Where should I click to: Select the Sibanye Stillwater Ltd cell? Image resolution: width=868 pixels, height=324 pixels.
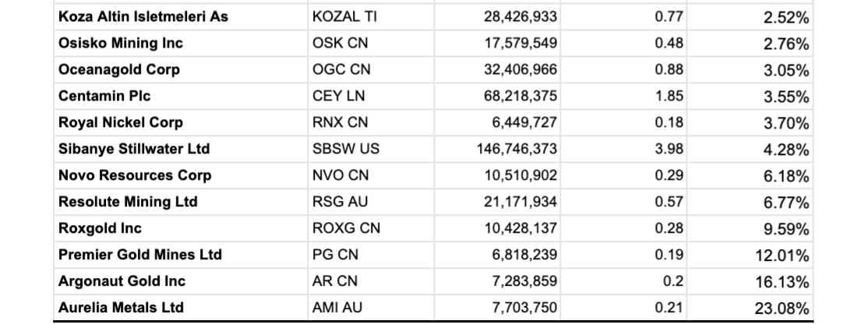[134, 149]
